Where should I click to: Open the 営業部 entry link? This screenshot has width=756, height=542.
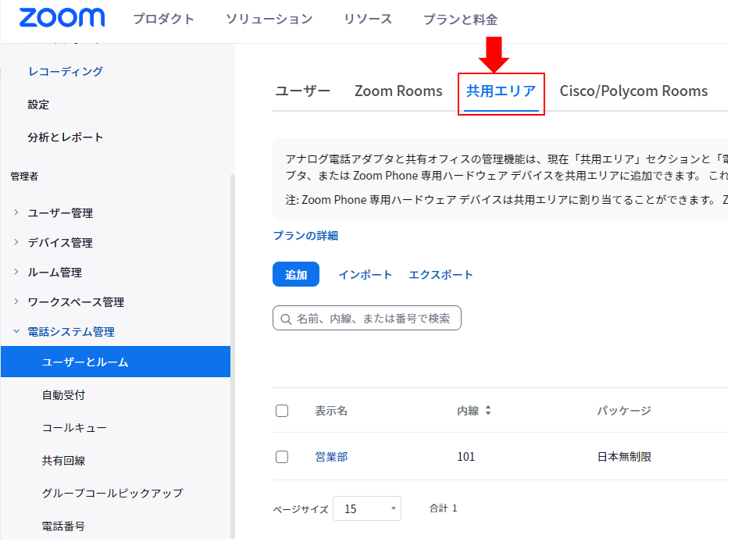332,457
